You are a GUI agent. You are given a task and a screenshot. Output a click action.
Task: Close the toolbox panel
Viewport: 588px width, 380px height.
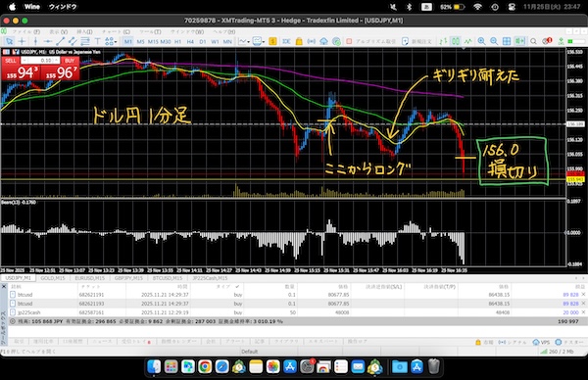(4, 286)
